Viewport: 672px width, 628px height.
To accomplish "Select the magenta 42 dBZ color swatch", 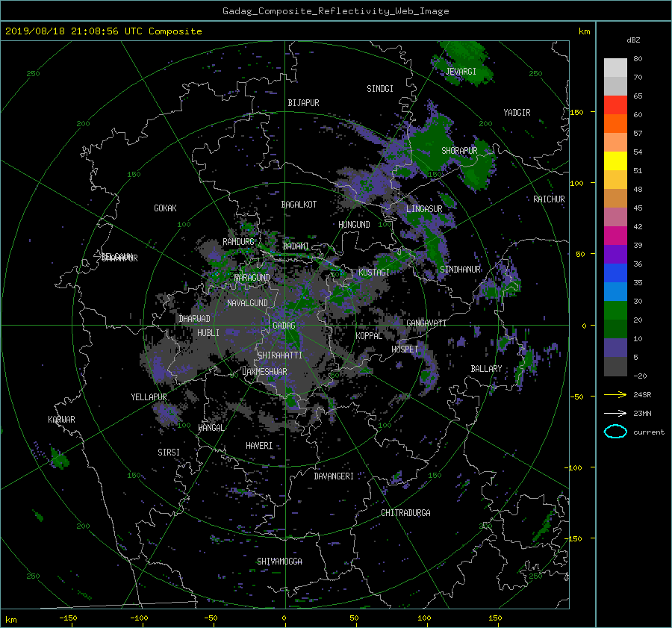I will point(615,235).
